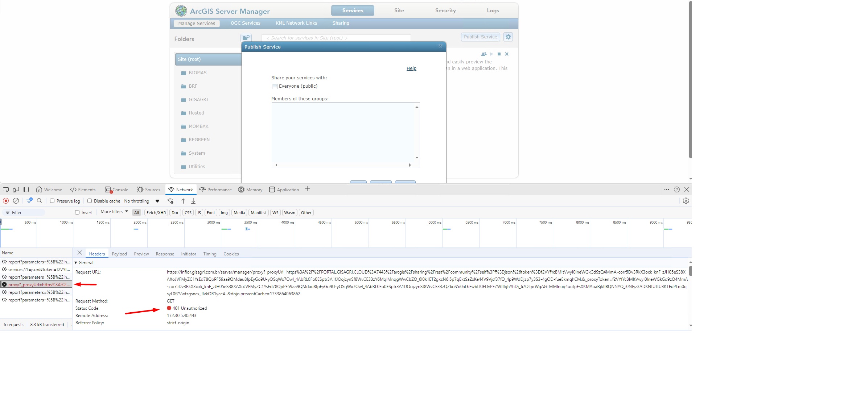Click the Export HAR download arrow
This screenshot has width=868, height=396.
point(193,201)
